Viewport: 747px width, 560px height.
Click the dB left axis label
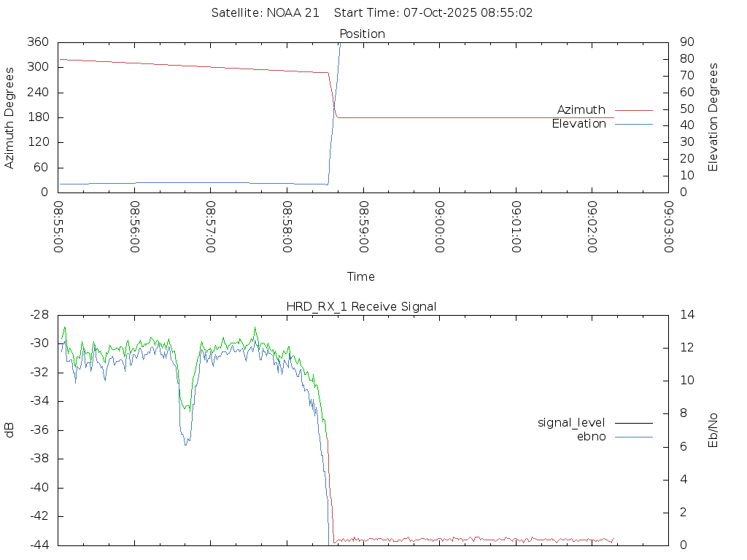coord(9,430)
